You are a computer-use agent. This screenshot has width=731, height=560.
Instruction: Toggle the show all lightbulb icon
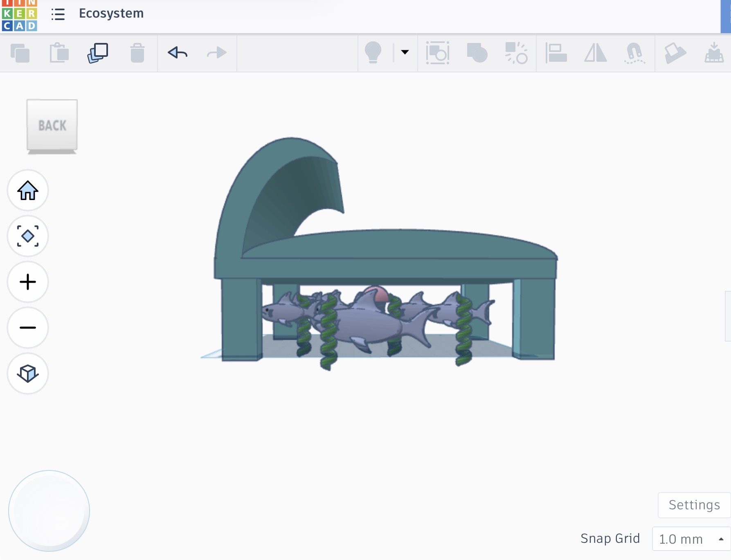coord(373,52)
